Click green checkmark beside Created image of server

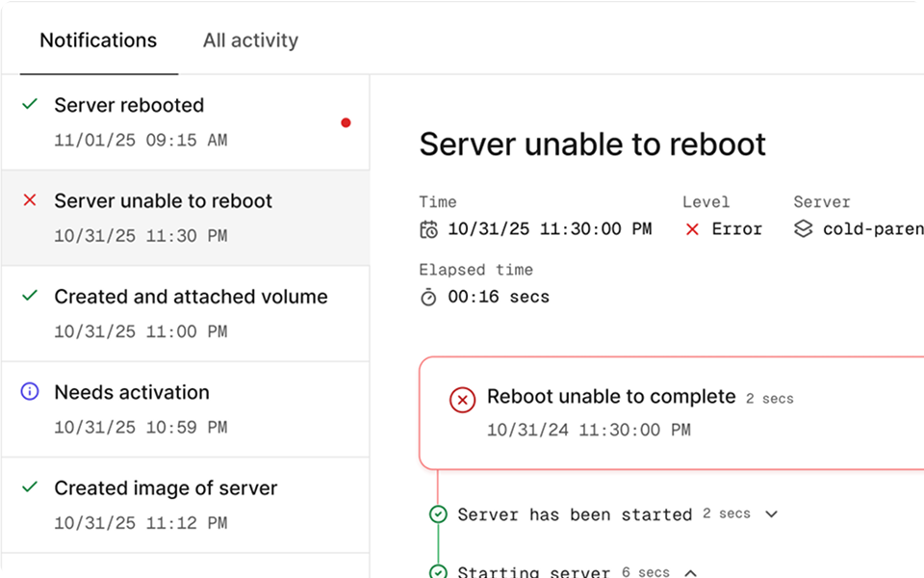[30, 487]
